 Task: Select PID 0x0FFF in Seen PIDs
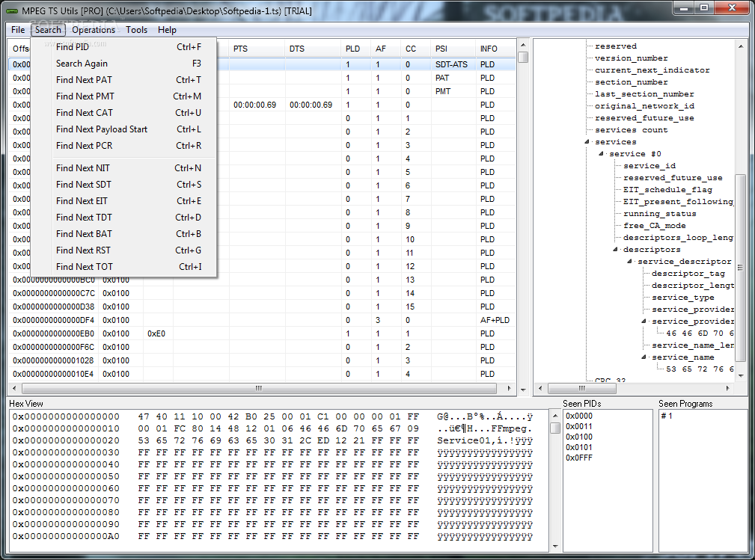click(578, 458)
